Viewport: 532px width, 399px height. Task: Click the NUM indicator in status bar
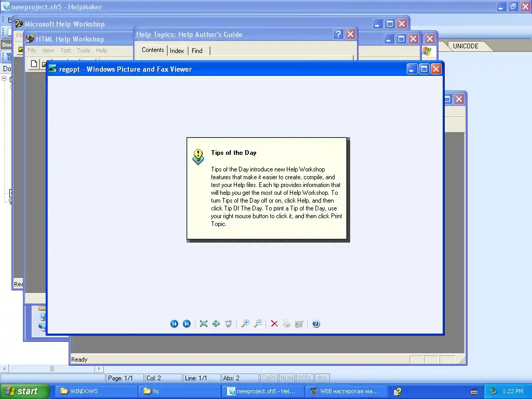tap(287, 378)
